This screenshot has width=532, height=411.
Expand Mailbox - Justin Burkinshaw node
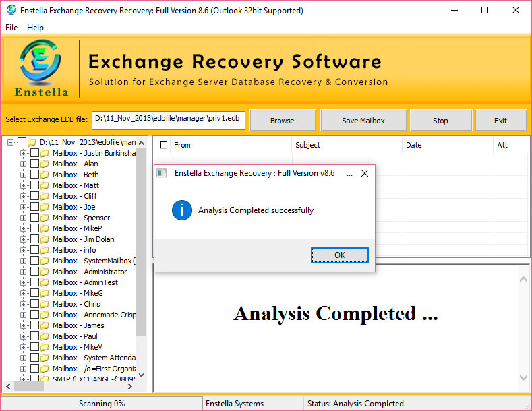[23, 153]
